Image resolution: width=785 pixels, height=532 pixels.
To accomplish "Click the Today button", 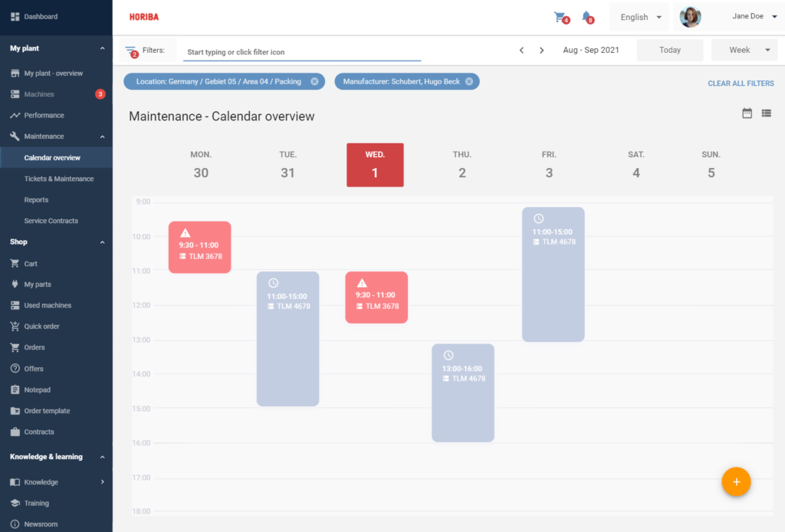I will point(670,50).
